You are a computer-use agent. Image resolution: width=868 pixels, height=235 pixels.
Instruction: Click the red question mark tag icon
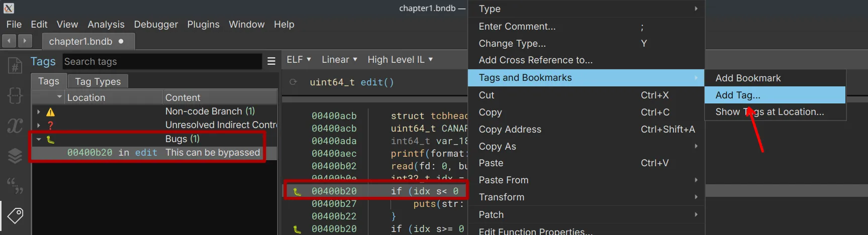(x=50, y=126)
